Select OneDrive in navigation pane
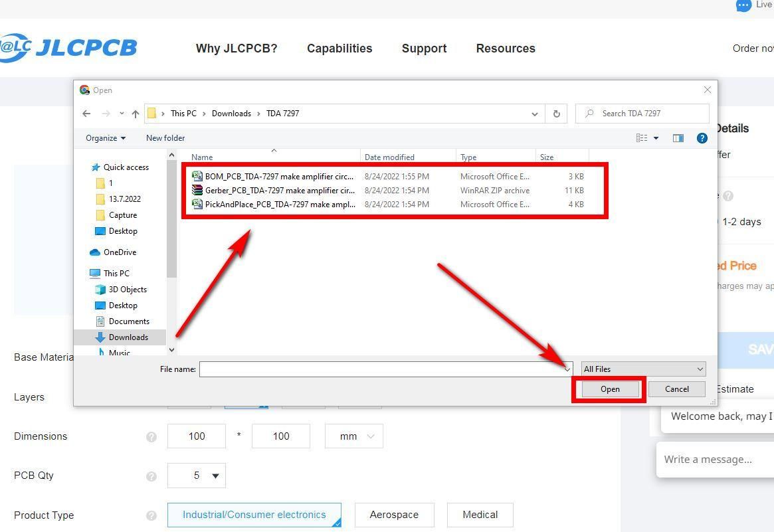The width and height of the screenshot is (774, 532). coord(113,252)
